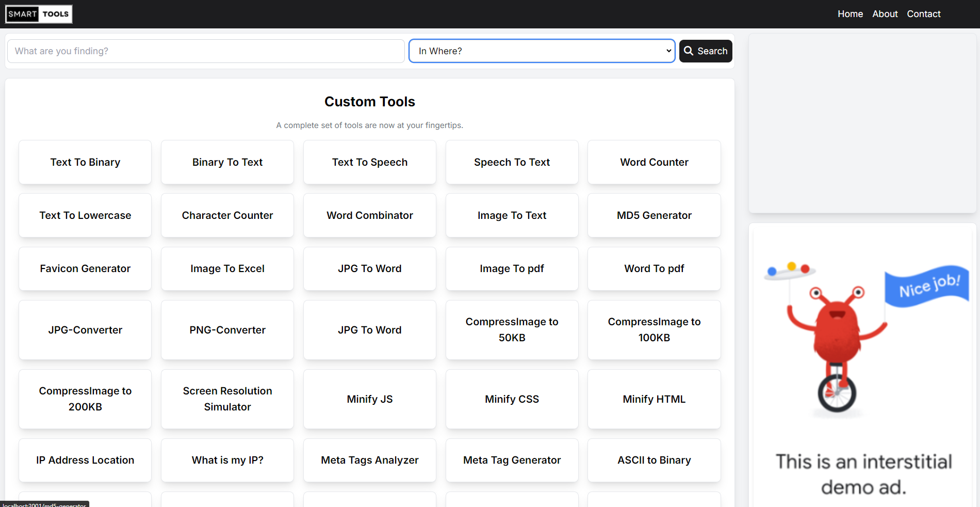Click the Meta Tags Analyzer card
980x507 pixels.
(x=369, y=460)
